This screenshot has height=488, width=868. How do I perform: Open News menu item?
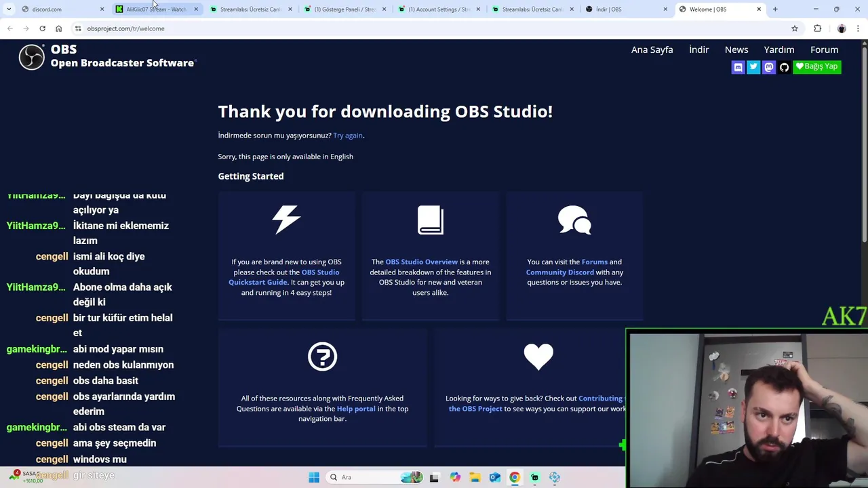[x=736, y=49]
